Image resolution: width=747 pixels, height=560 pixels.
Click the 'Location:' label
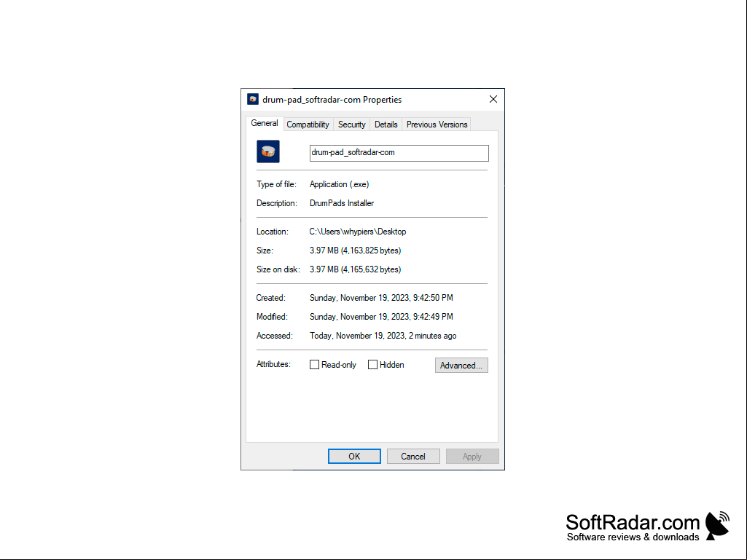pyautogui.click(x=273, y=232)
